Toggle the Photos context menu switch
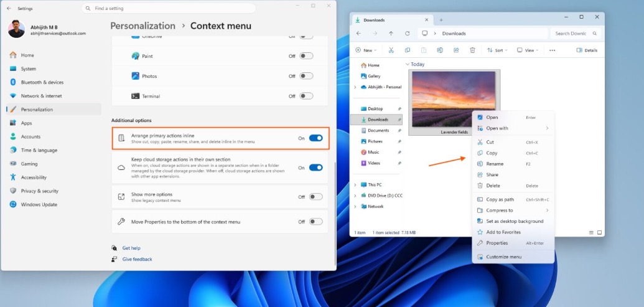Viewport: 644px width, 307px height. coord(306,76)
